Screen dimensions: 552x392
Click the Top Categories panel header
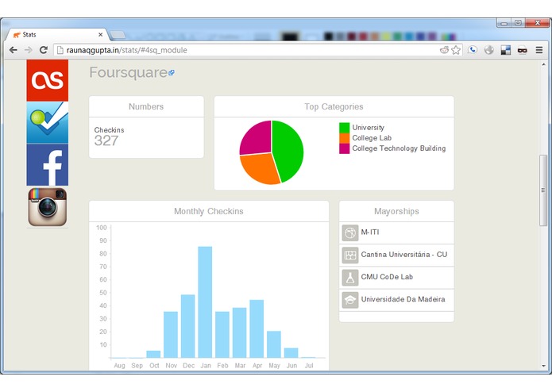pos(334,106)
